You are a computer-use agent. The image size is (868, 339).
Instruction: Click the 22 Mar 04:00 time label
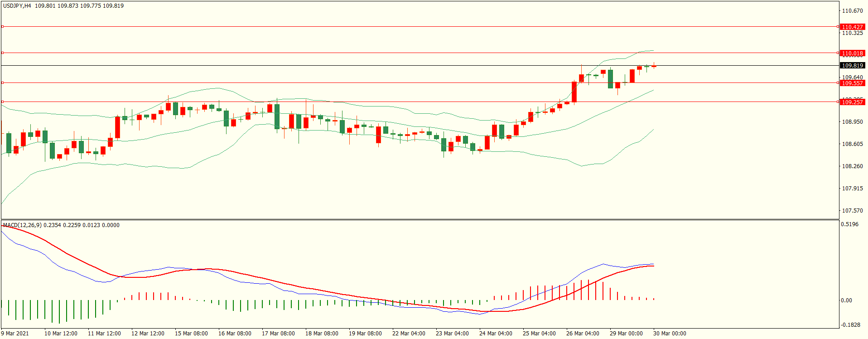409,334
